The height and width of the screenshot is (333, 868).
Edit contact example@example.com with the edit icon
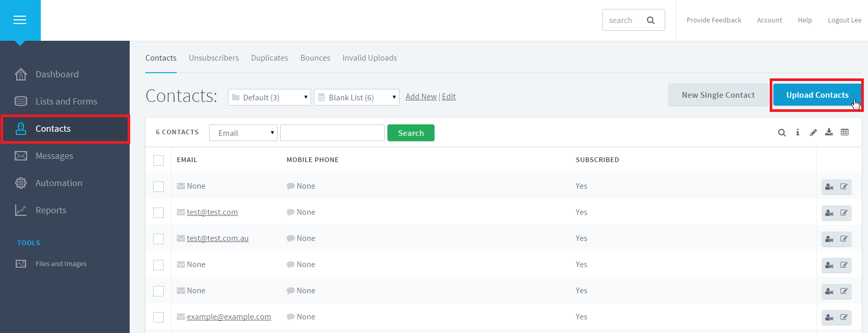844,317
